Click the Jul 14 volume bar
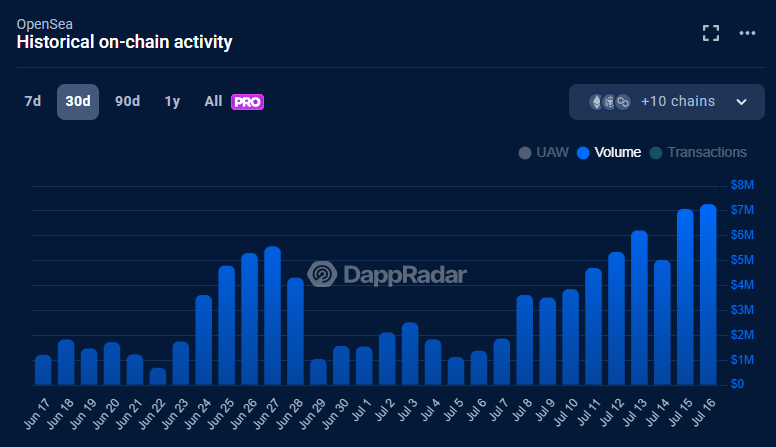The width and height of the screenshot is (776, 447). [662, 323]
